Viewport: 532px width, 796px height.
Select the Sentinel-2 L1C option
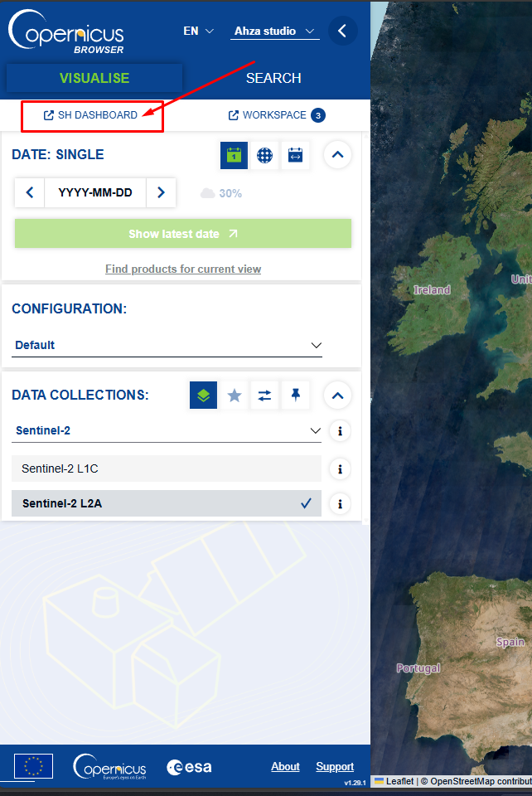167,468
